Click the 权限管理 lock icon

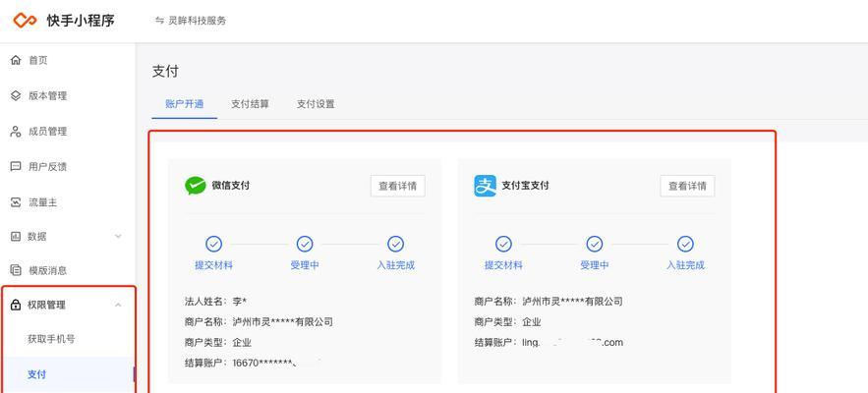tap(16, 305)
